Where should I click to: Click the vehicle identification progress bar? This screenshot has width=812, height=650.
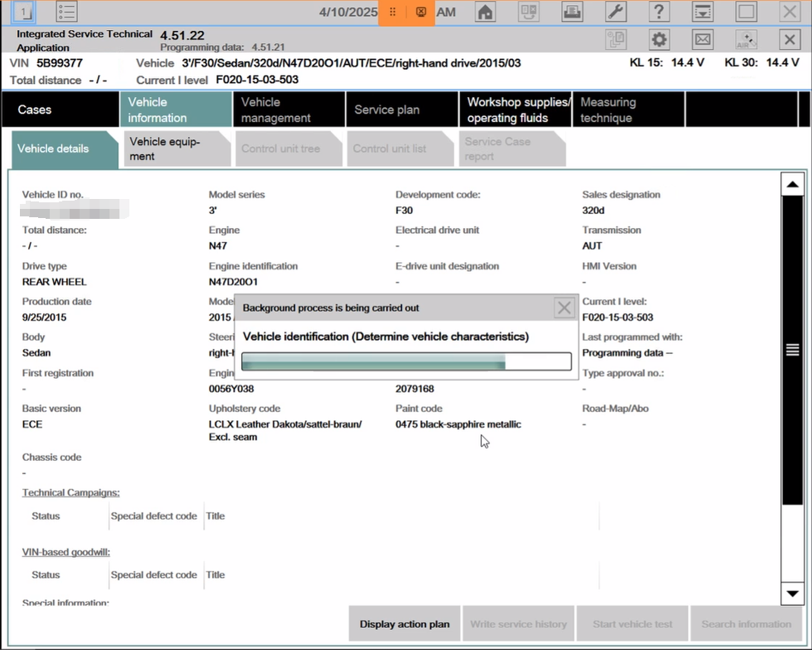coord(406,361)
